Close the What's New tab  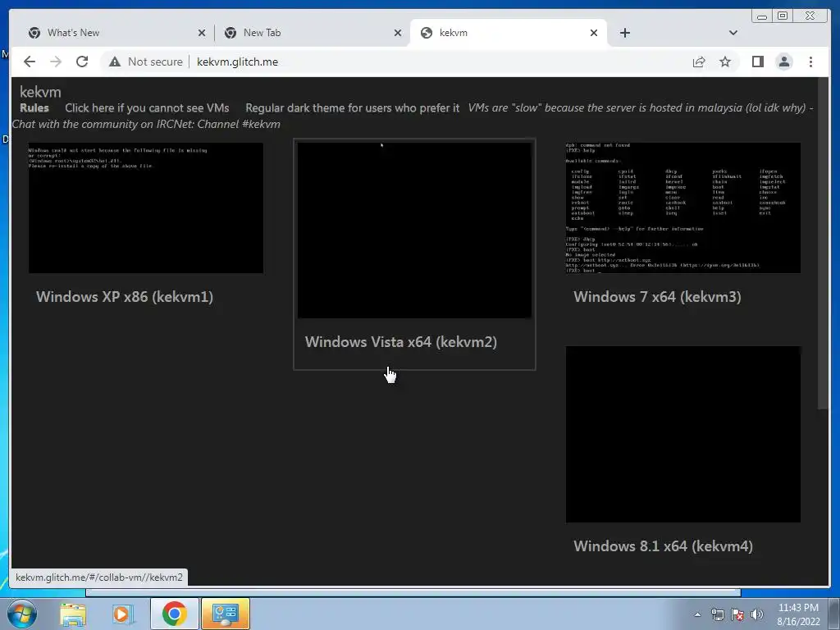[202, 33]
